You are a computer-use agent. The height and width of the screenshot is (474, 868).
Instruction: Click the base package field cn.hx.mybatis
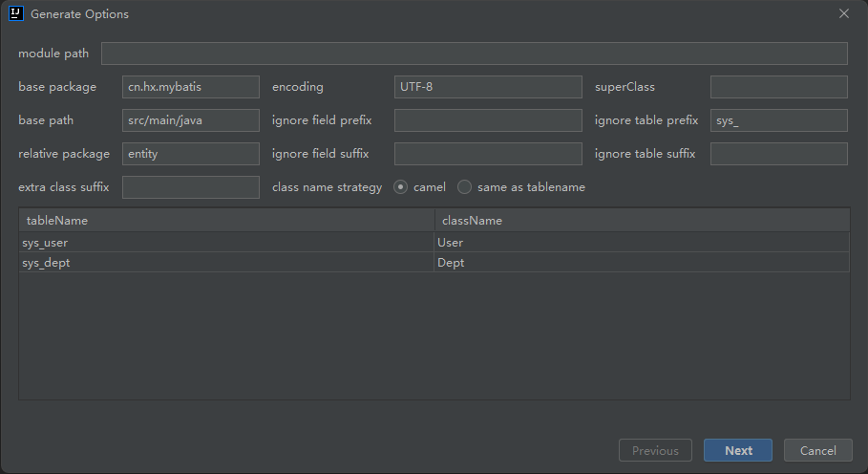(191, 87)
